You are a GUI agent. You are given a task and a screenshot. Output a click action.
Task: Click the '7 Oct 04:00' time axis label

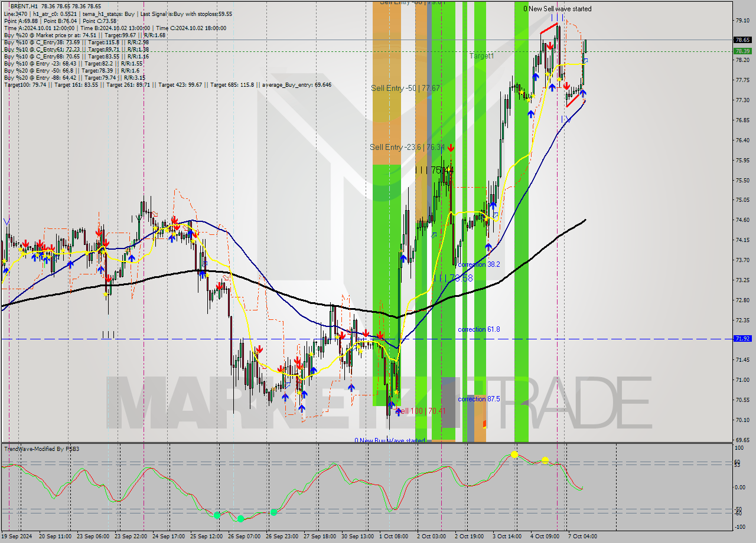coord(583,536)
